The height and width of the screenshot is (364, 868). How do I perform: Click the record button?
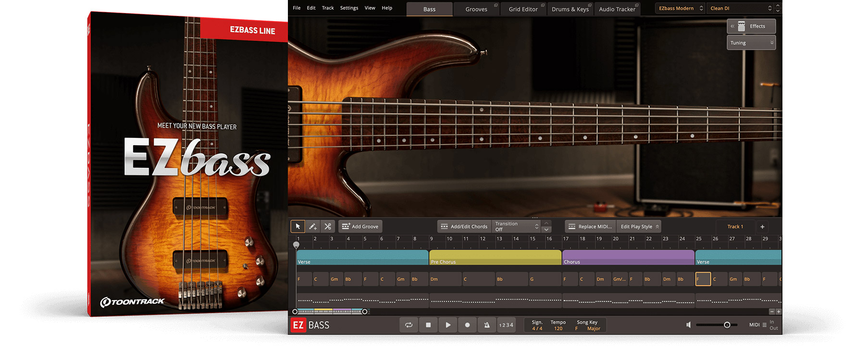pos(467,325)
